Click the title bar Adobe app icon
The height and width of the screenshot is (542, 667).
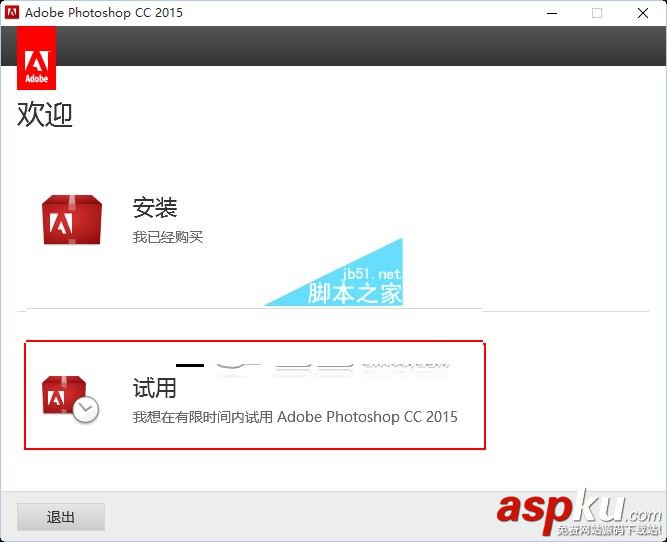click(11, 13)
